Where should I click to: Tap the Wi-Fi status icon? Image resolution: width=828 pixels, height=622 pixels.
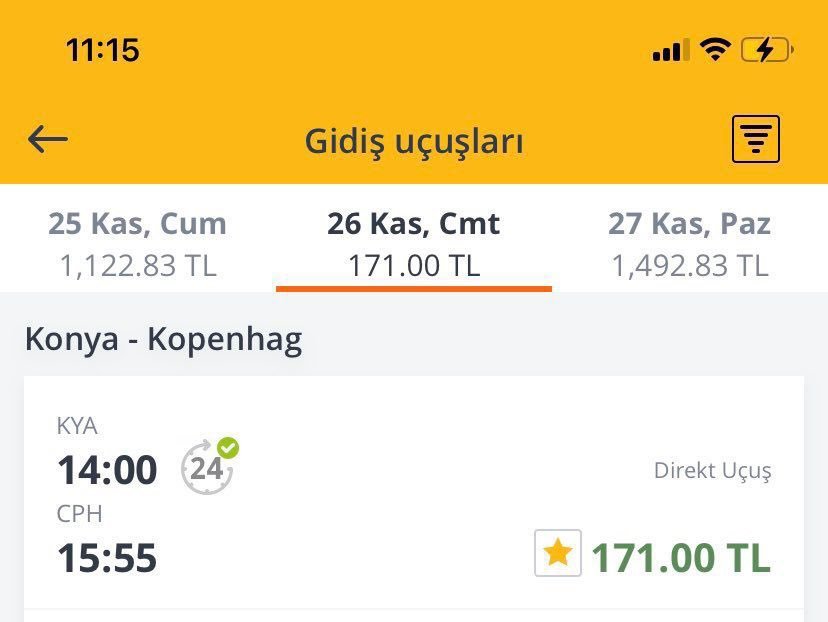[x=715, y=49]
